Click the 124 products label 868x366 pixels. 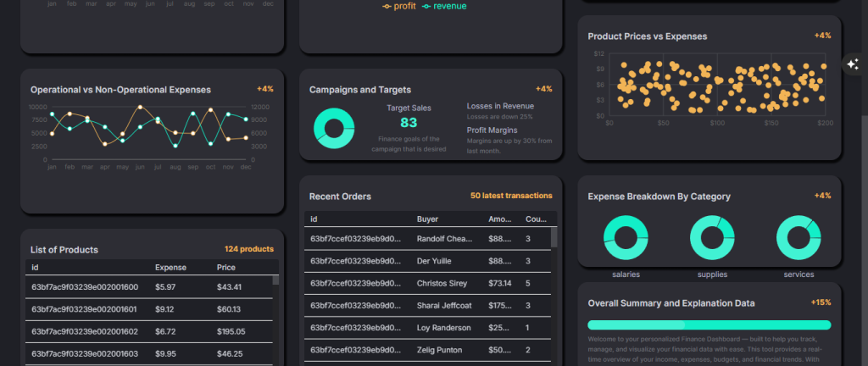(249, 249)
